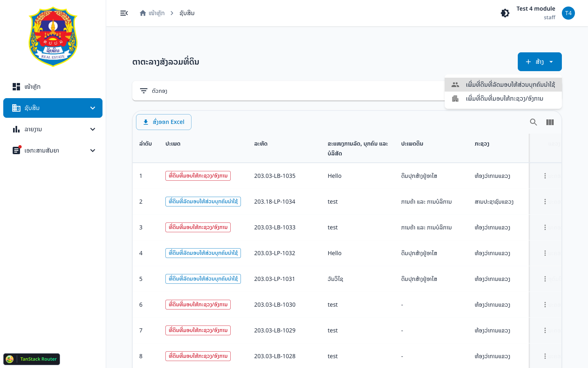The width and height of the screenshot is (588, 368).
Task: Collapse the sidebar with the menu-fold icon
Action: [x=124, y=13]
